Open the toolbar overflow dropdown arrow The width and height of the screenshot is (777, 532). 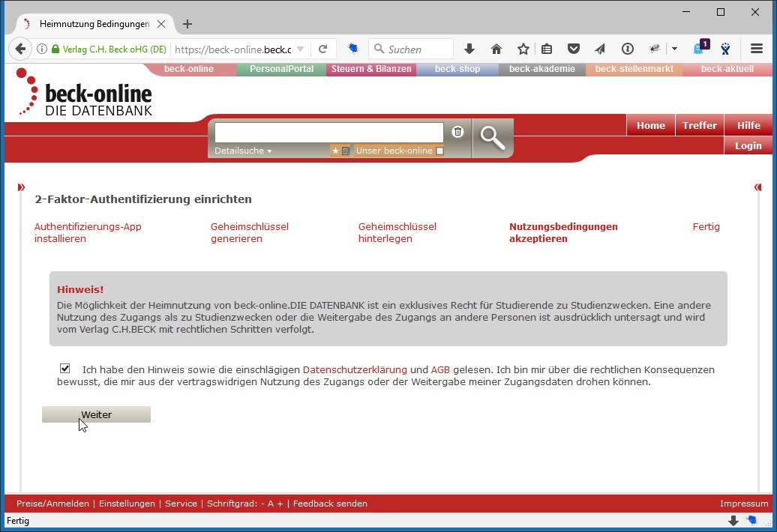tap(674, 49)
